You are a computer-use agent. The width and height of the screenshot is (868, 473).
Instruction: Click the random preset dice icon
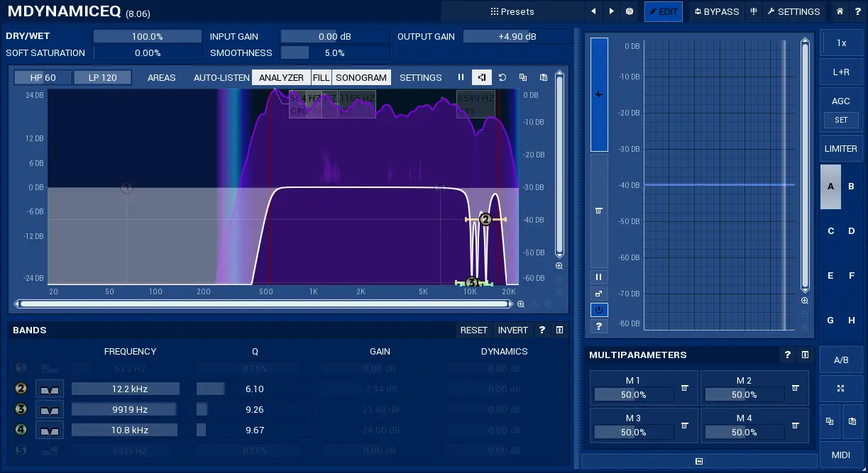coord(629,11)
